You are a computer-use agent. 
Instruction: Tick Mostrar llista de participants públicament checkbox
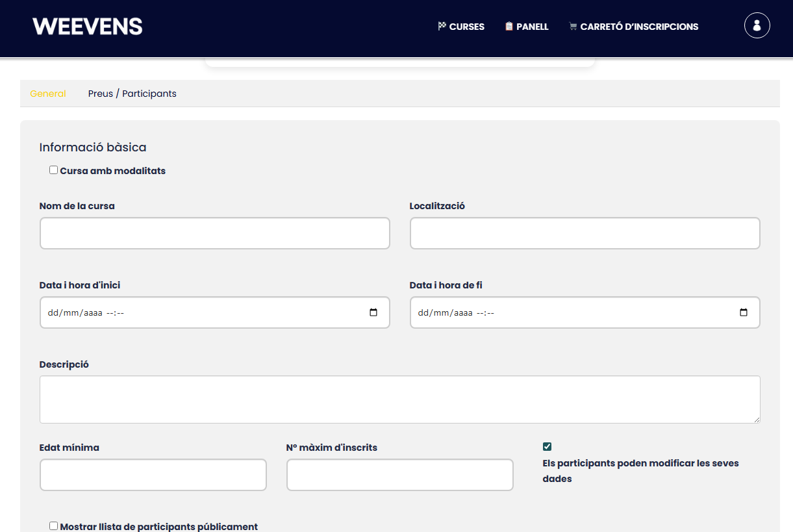54,526
